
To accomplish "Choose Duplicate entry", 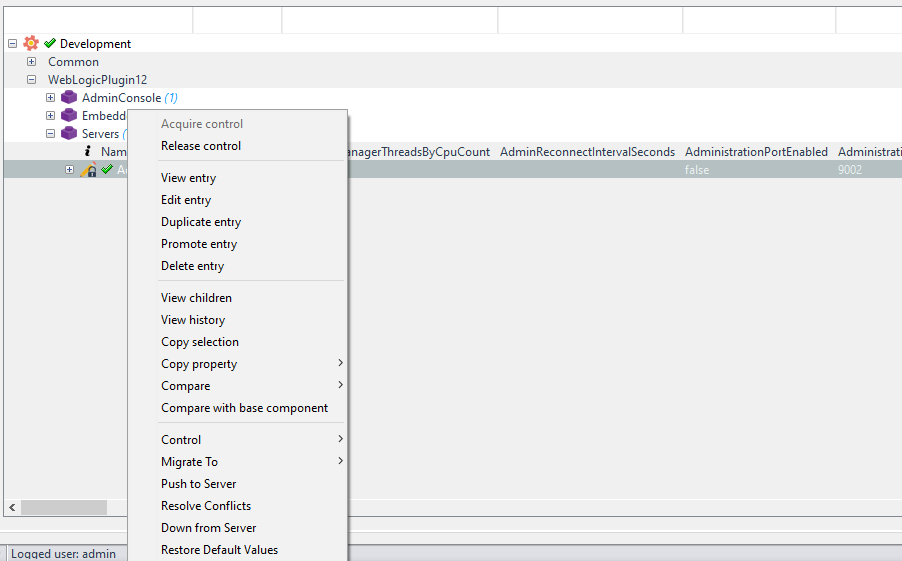I will (238, 222).
